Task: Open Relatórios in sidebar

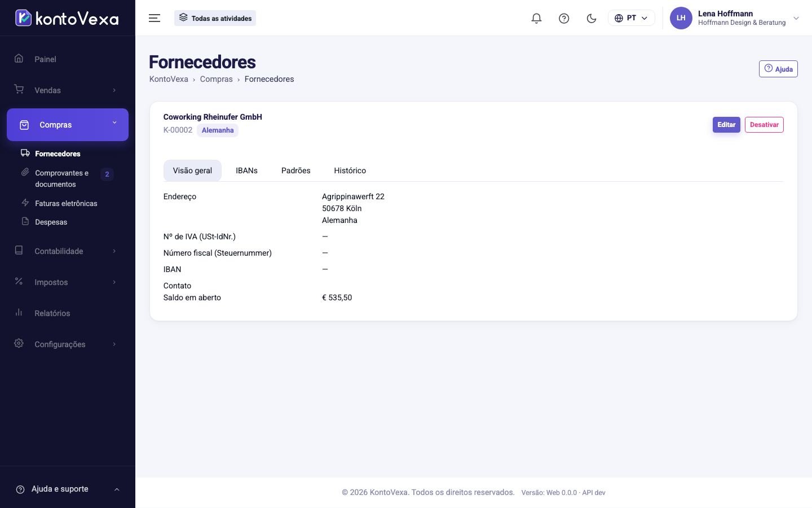Action: coord(68,313)
